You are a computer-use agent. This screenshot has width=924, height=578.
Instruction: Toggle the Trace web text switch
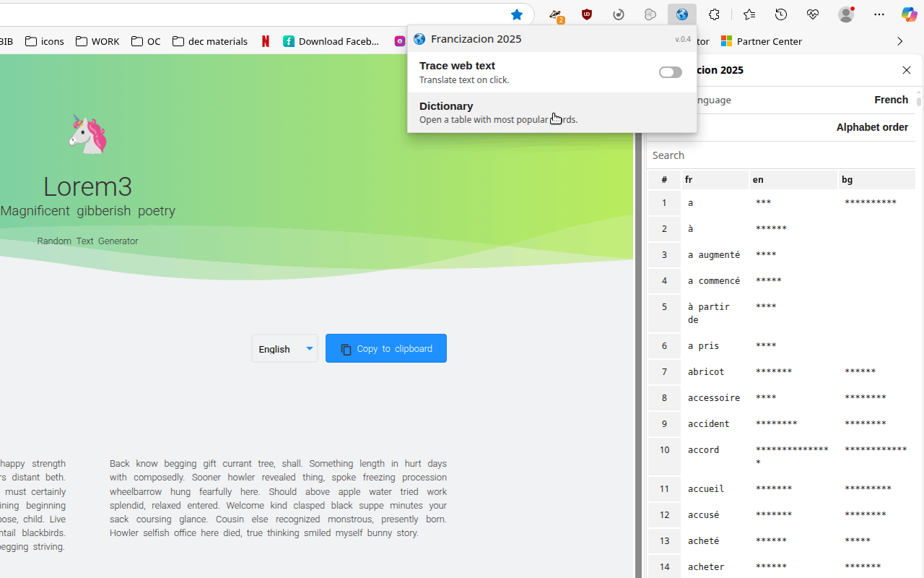pos(671,72)
